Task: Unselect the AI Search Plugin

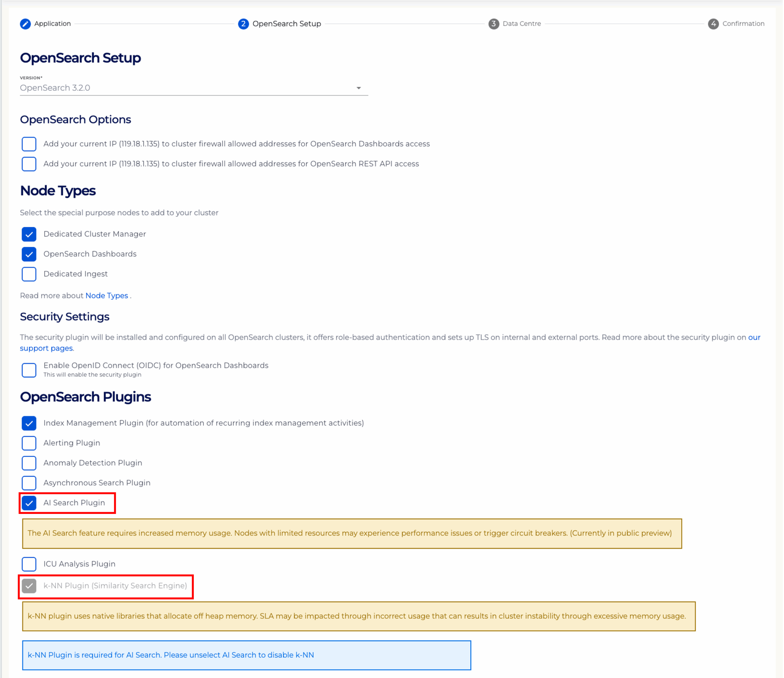Action: 29,503
